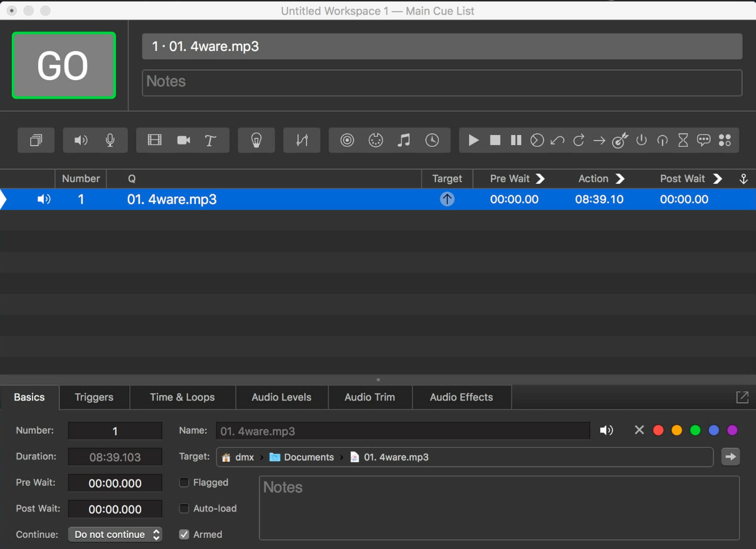This screenshot has height=549, width=756.
Task: Add a Network cue (concentric circles icon)
Action: tap(347, 140)
